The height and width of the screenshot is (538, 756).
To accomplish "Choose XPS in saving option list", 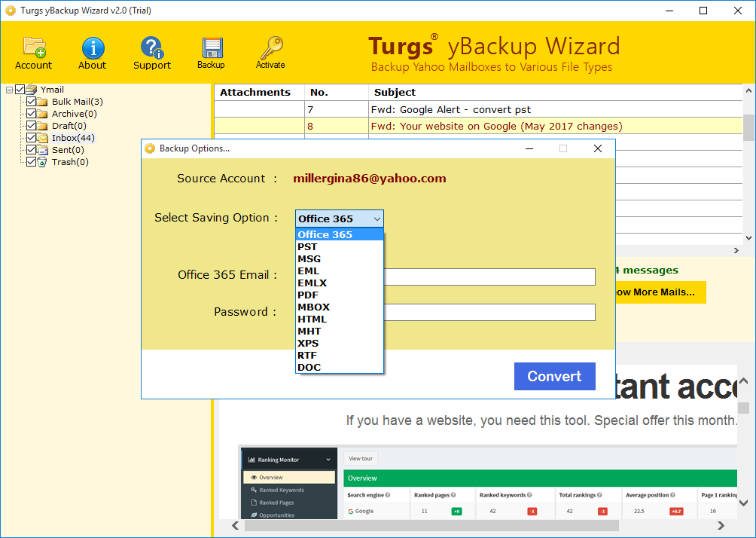I will [340, 343].
